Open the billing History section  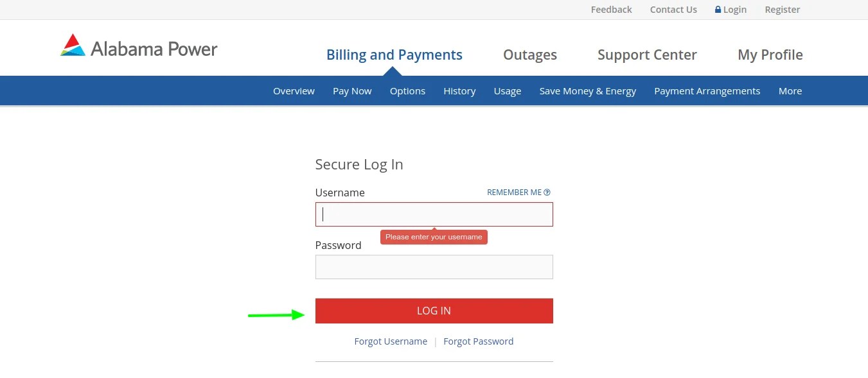pyautogui.click(x=459, y=90)
